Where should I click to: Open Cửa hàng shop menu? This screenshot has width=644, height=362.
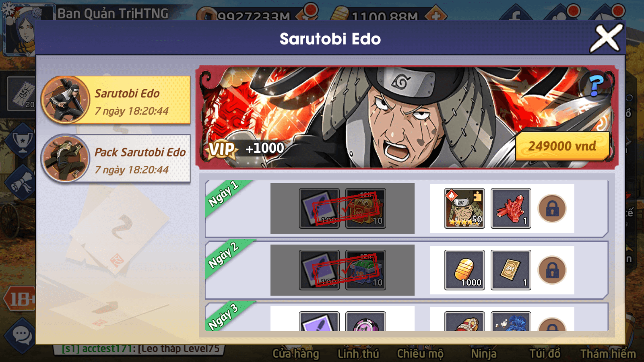[x=296, y=354]
